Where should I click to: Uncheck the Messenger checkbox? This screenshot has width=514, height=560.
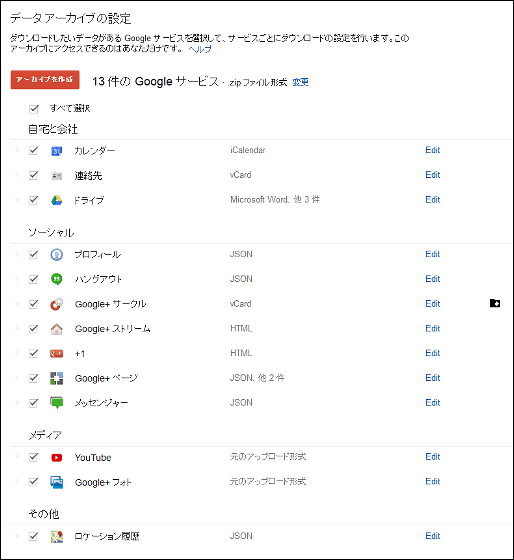point(34,403)
